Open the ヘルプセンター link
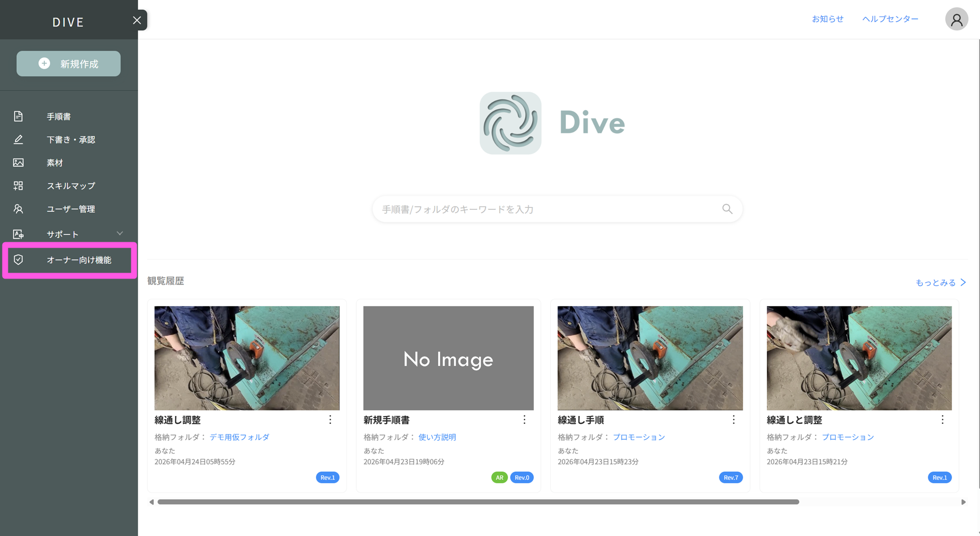 coord(890,19)
